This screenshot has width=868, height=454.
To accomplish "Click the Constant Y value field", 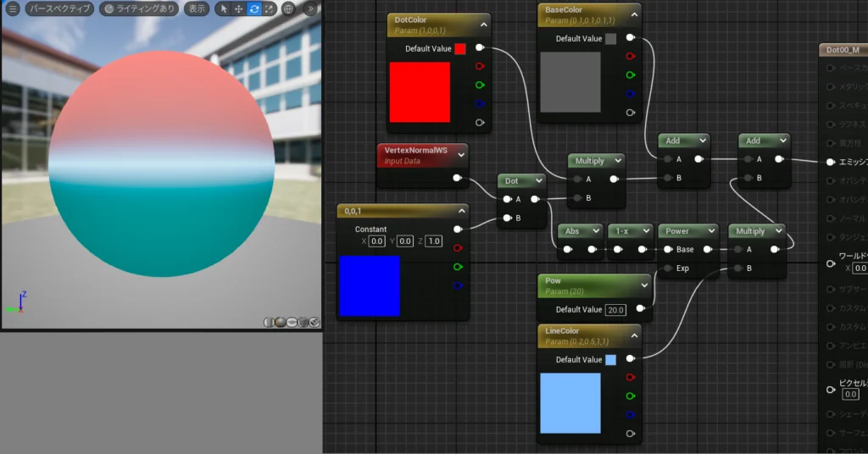I will [x=405, y=241].
